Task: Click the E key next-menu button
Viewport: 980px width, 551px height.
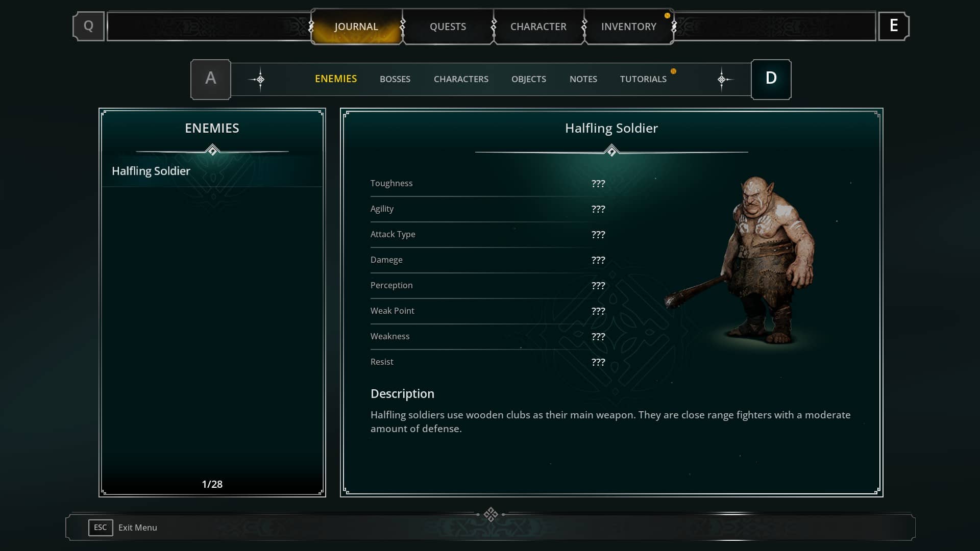Action: click(x=893, y=26)
